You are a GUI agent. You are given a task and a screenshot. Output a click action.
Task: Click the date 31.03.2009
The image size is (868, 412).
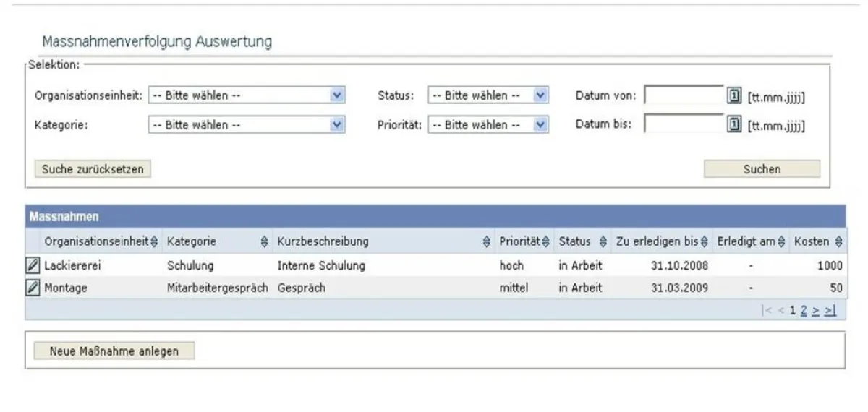tap(679, 288)
